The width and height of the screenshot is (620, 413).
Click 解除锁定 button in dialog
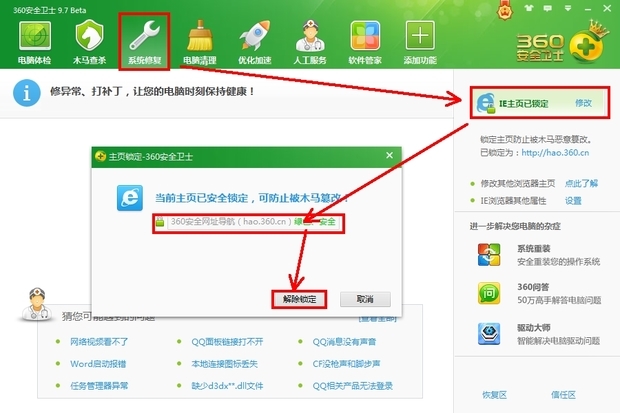click(299, 299)
